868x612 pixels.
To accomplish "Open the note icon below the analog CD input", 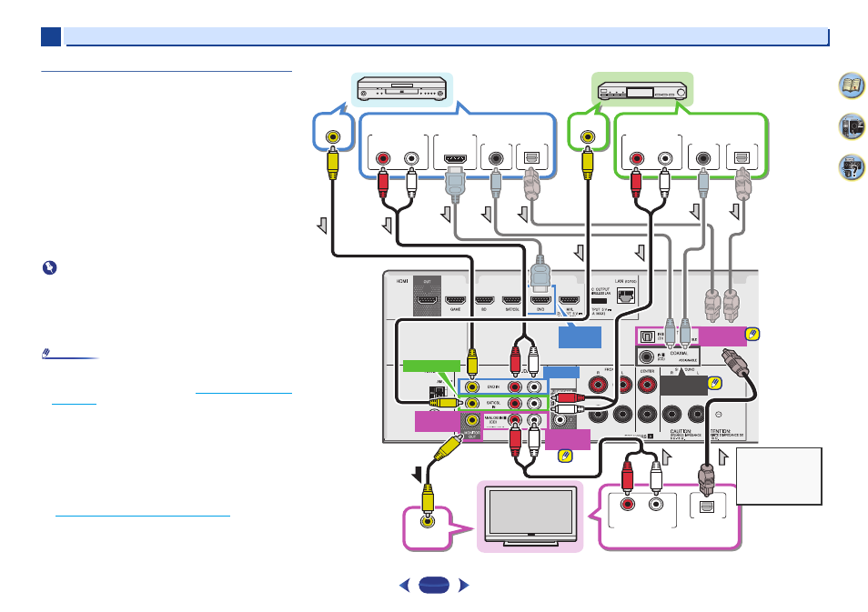I will 565,456.
